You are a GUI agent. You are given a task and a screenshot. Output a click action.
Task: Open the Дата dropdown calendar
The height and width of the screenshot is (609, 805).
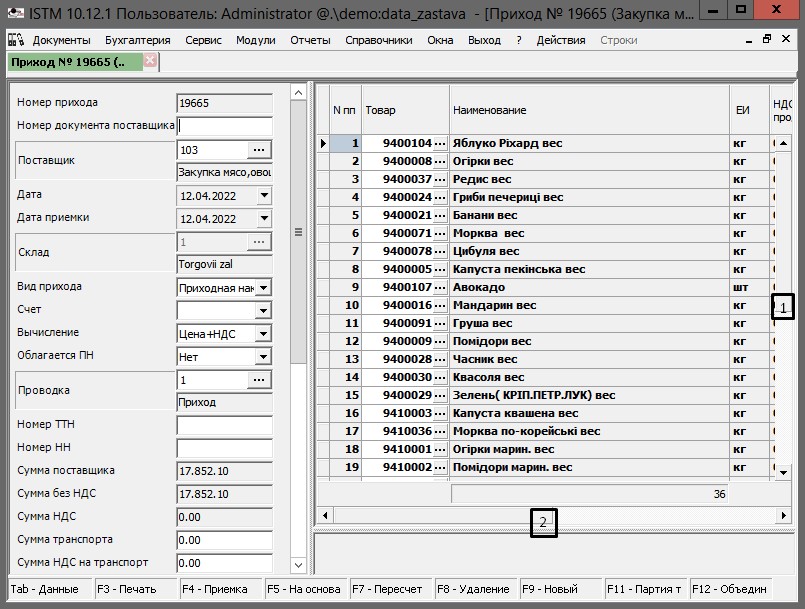tap(263, 196)
